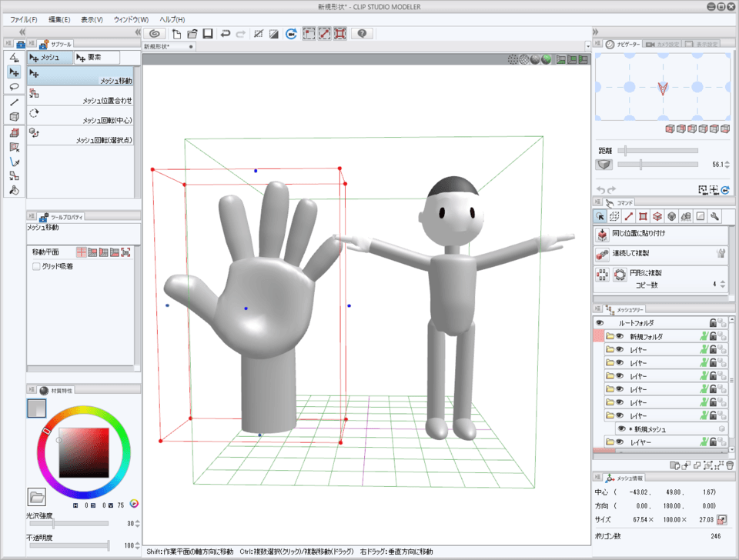The height and width of the screenshot is (560, 739).
Task: Open the ウィンドウ(W) menu
Action: 131,19
